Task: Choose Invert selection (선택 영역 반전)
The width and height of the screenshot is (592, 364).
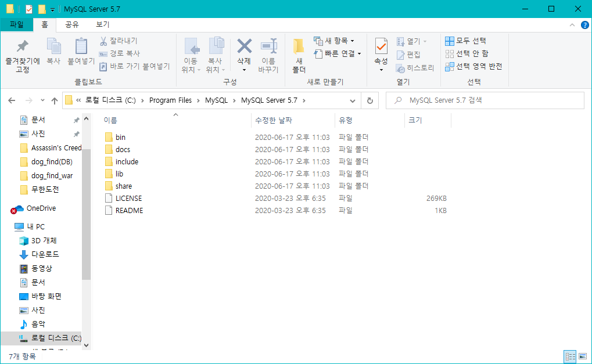Action: click(473, 66)
